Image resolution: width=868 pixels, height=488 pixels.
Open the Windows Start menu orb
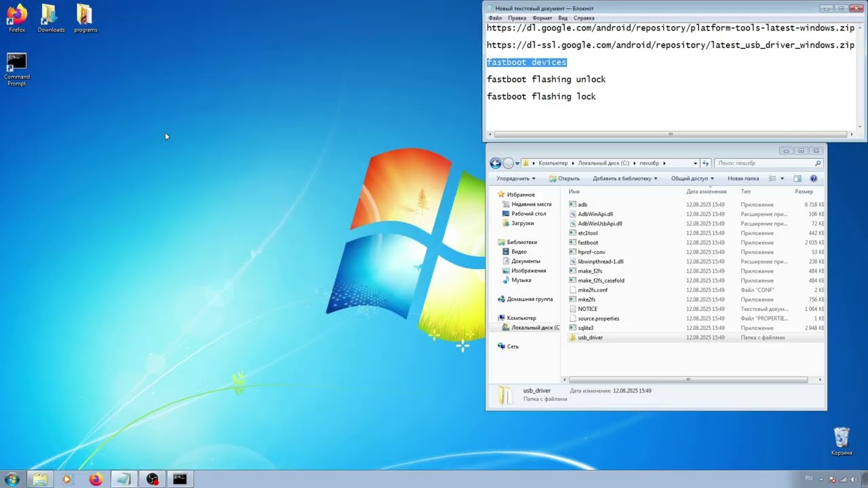(12, 479)
